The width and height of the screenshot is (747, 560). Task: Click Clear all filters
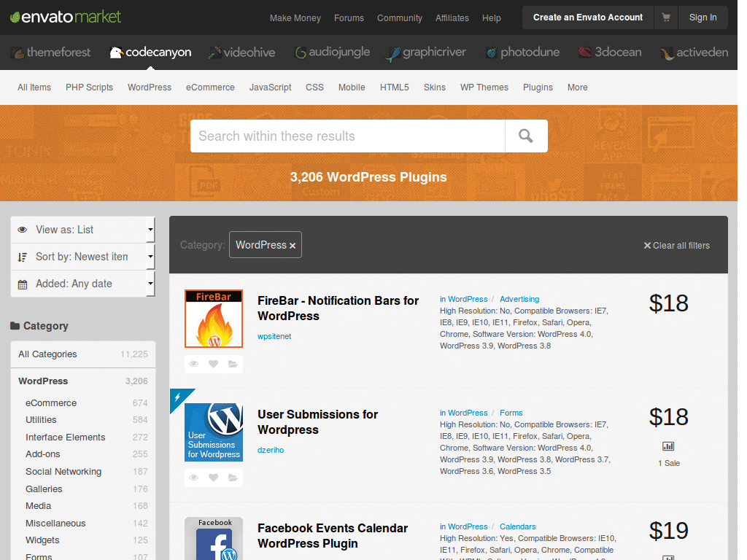click(676, 246)
